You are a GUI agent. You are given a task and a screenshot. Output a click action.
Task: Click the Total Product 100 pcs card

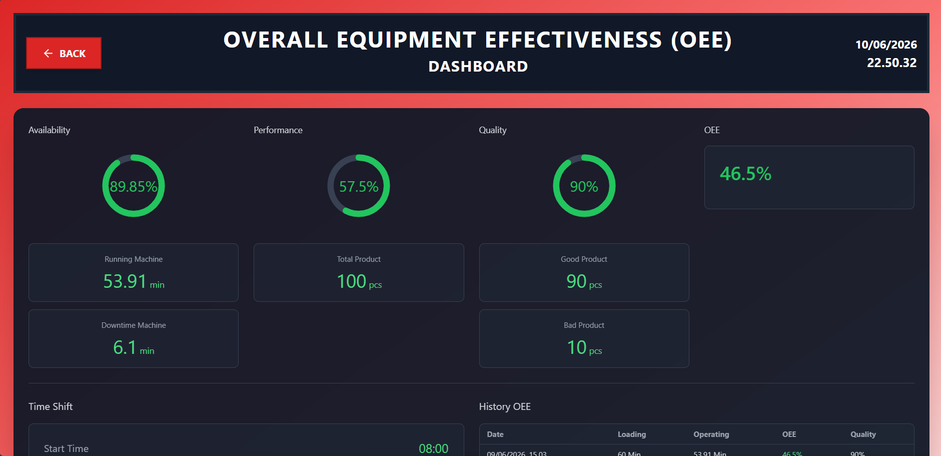358,272
